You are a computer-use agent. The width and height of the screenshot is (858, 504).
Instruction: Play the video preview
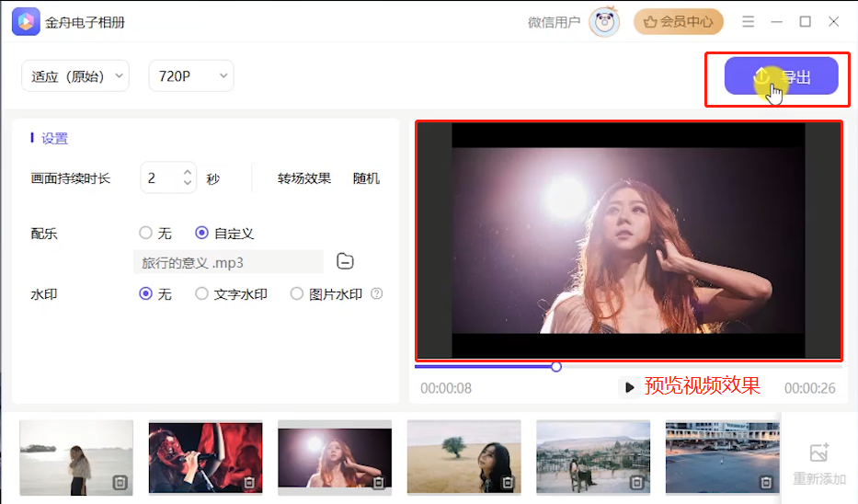pos(629,387)
